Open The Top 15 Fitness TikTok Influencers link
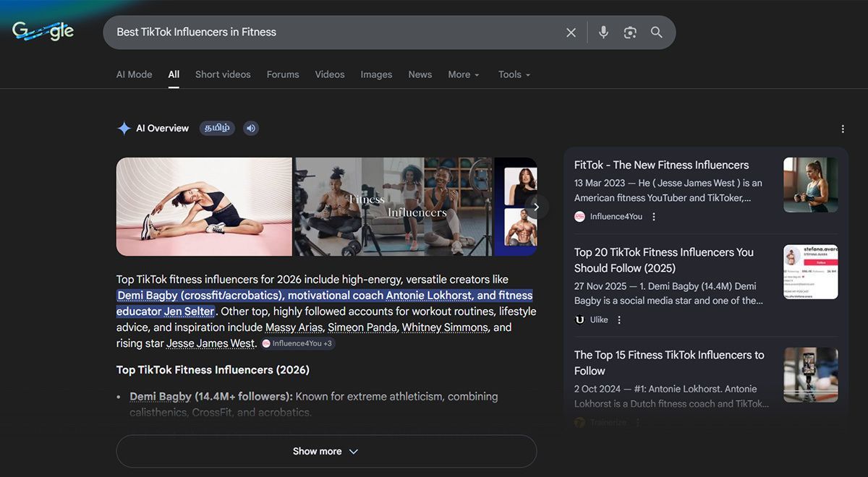This screenshot has height=477, width=868. (x=669, y=363)
